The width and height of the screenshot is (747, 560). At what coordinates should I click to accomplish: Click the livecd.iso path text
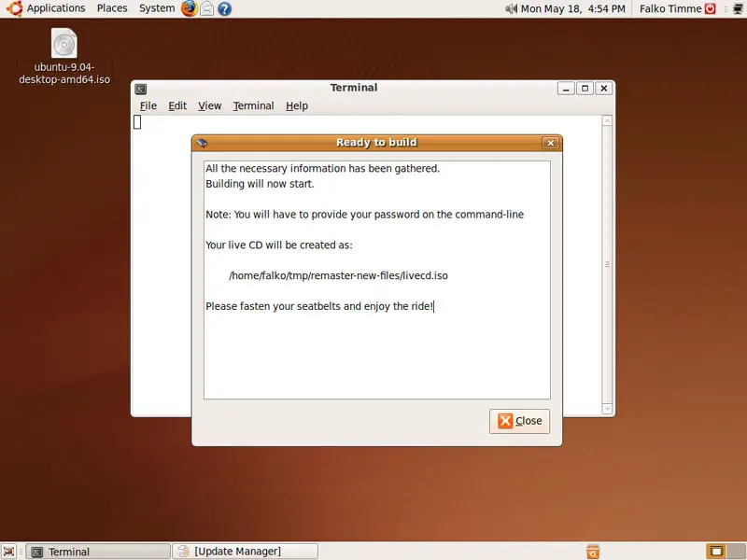(x=338, y=275)
